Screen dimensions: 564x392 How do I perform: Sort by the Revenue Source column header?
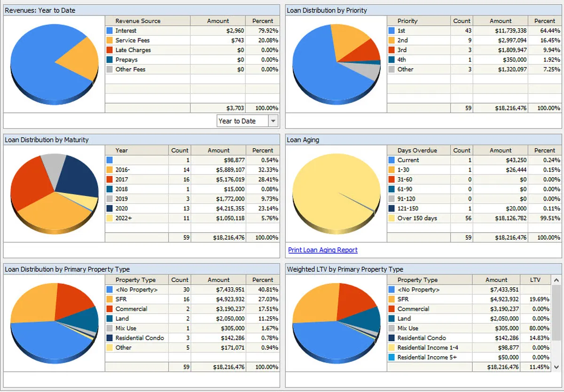click(x=147, y=21)
